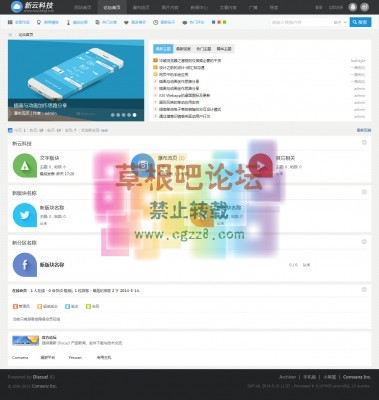Click the hourglass icon in the blue toolbar
Image resolution: width=379 pixels, height=400 pixels.
click(x=68, y=22)
